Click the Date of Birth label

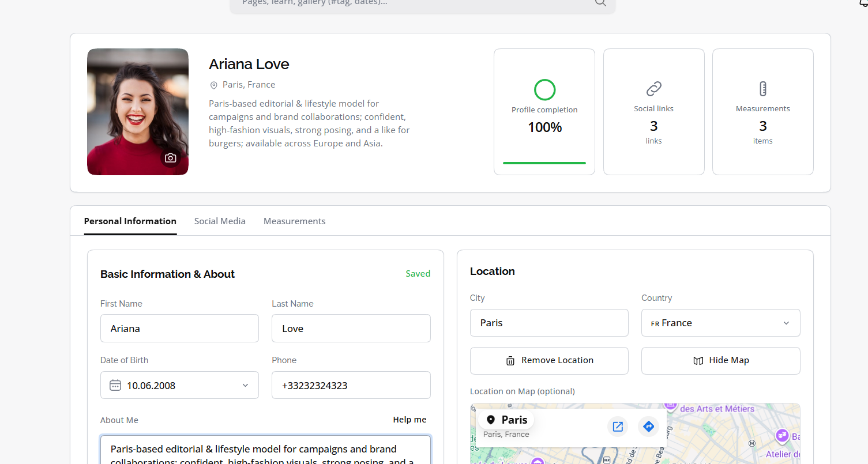pos(124,360)
